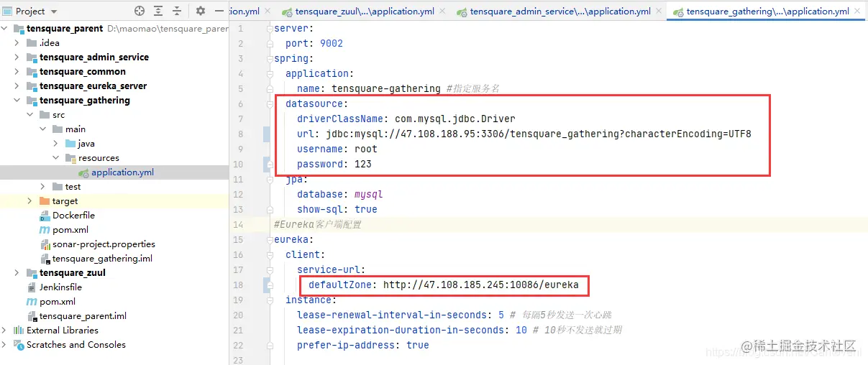Expand the tensquare_zuul module
This screenshot has width=868, height=365.
pos(17,273)
